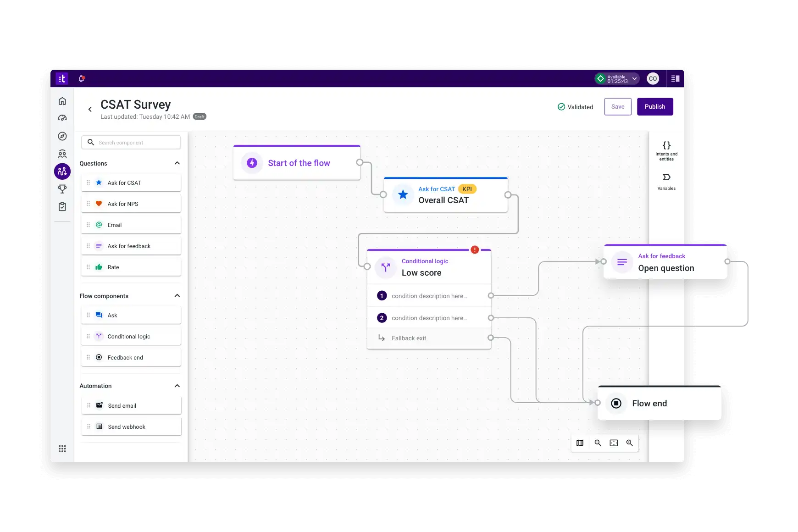Open the CO profile avatar menu
Screen dimensions: 798x532
[x=653, y=78]
